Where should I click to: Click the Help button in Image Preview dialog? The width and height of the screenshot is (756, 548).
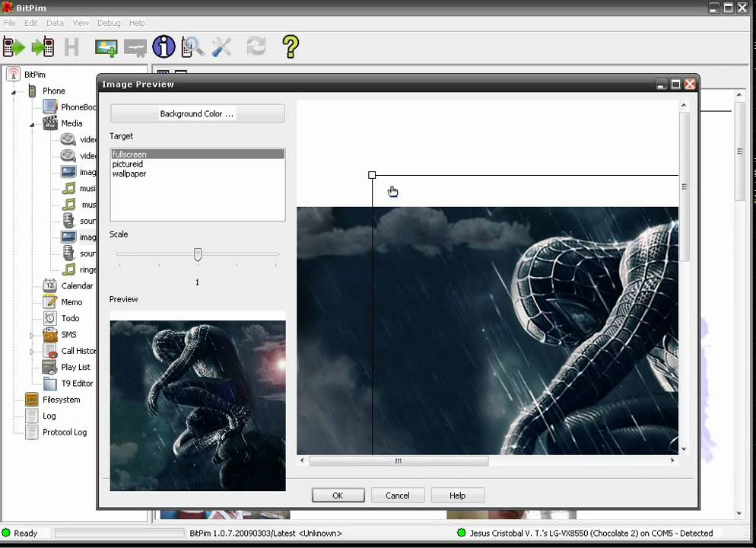[x=457, y=495]
